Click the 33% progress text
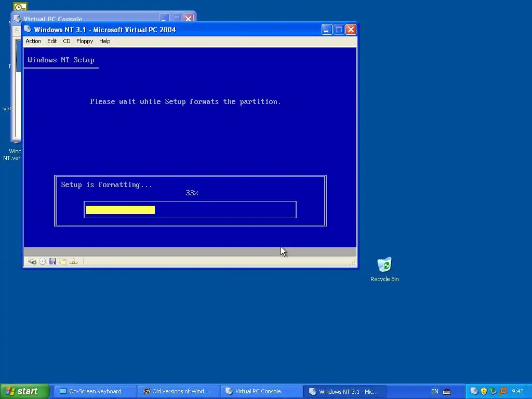Viewport: 532px width, 399px height. click(x=192, y=193)
